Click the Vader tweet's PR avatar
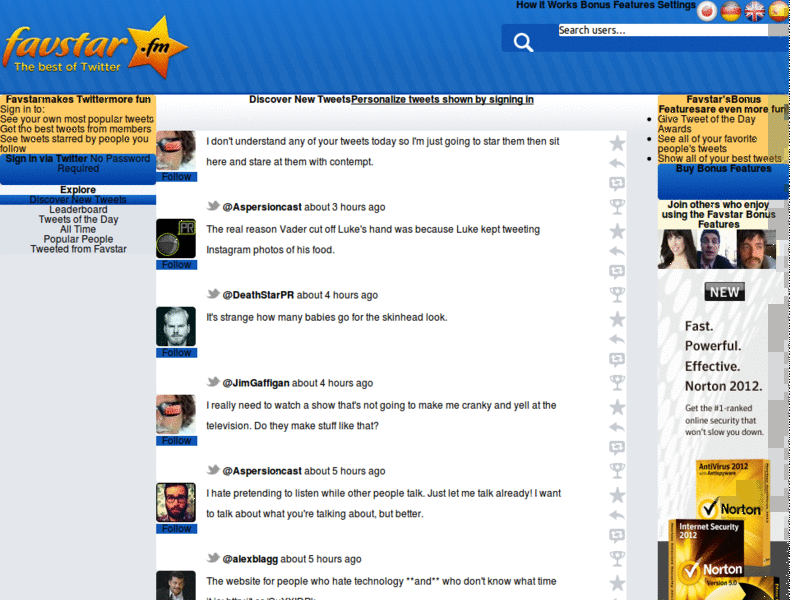The width and height of the screenshot is (800, 600). (x=176, y=238)
